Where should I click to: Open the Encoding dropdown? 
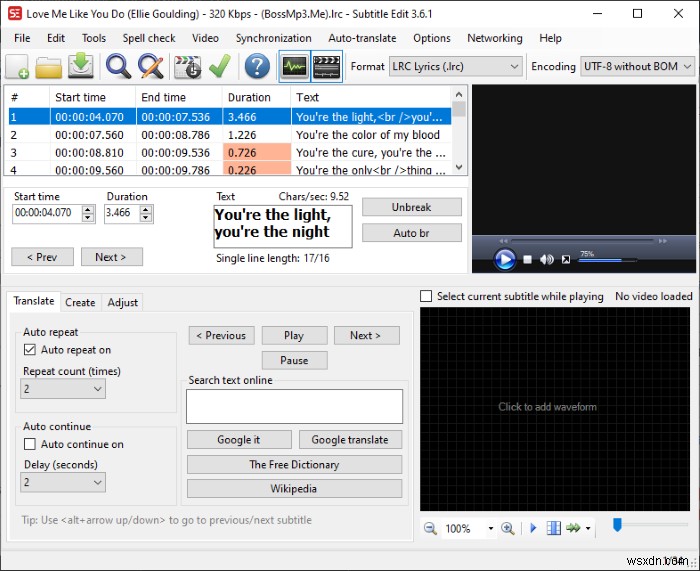[x=637, y=67]
